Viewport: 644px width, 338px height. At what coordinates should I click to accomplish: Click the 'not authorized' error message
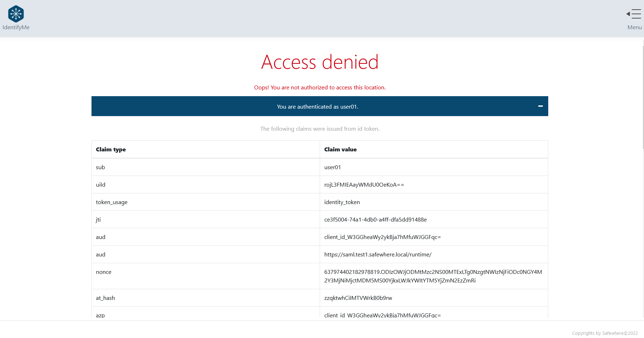point(320,88)
